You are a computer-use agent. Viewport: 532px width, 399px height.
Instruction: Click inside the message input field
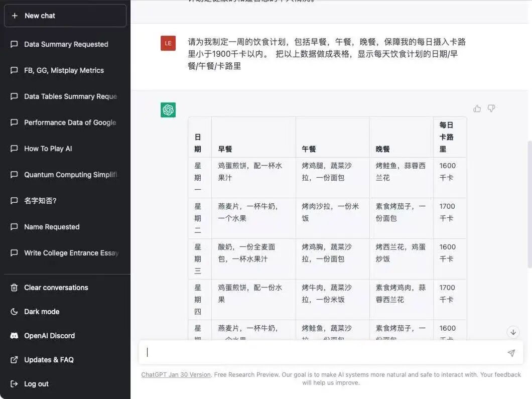pos(301,352)
